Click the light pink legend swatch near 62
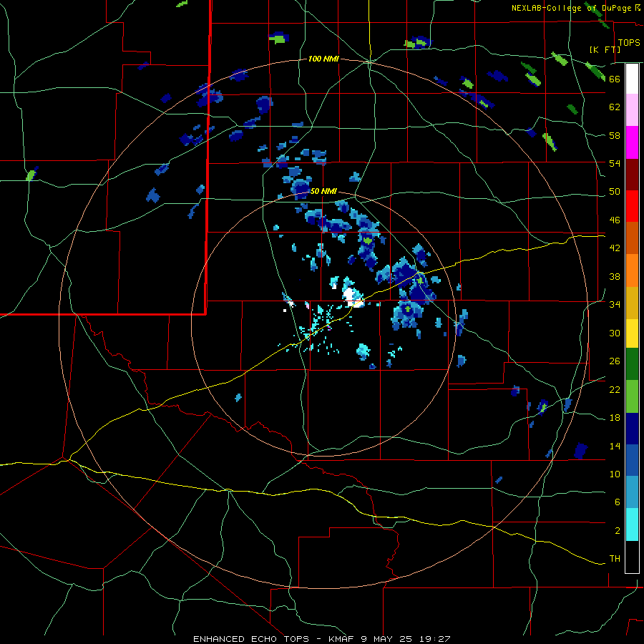 632,109
